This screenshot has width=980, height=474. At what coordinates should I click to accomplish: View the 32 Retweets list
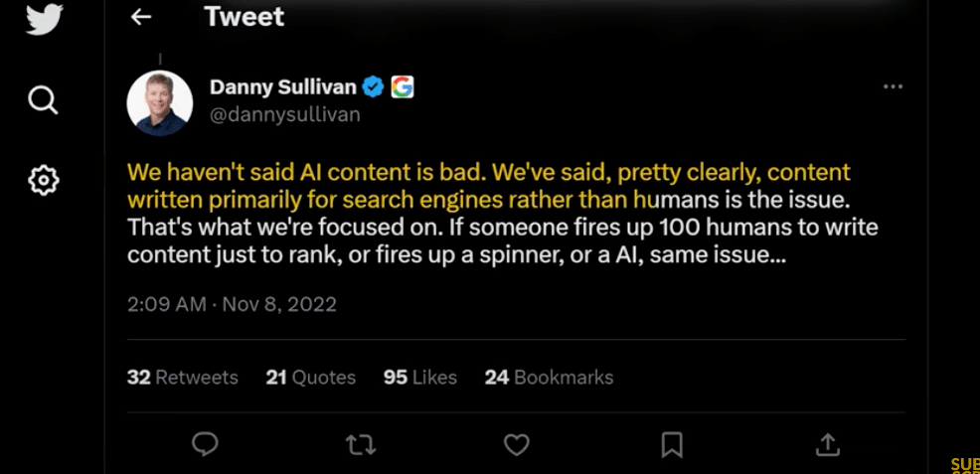183,378
